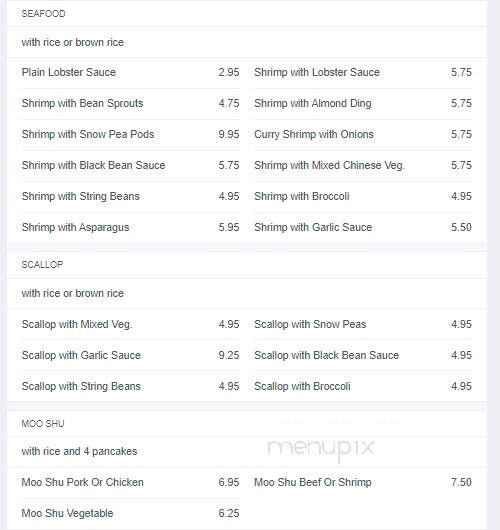Open the MOO SHU section header
This screenshot has width=500, height=530.
coord(43,424)
